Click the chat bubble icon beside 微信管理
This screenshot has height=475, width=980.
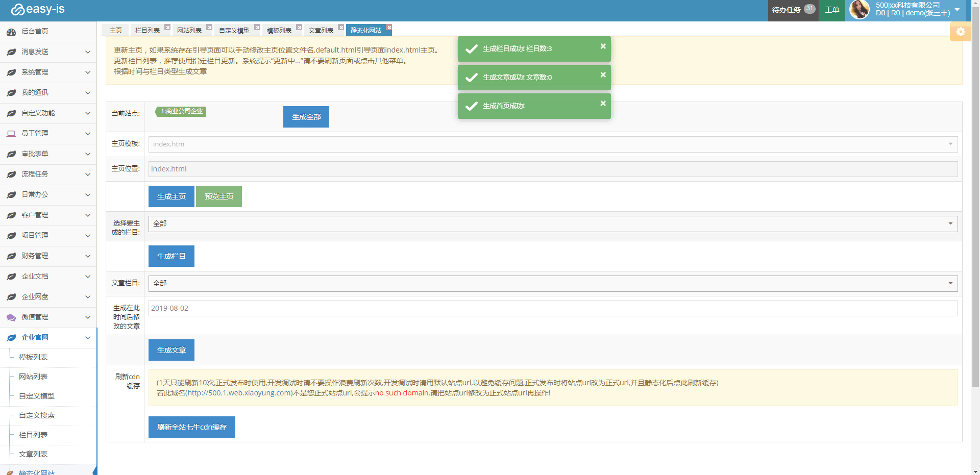(x=11, y=317)
